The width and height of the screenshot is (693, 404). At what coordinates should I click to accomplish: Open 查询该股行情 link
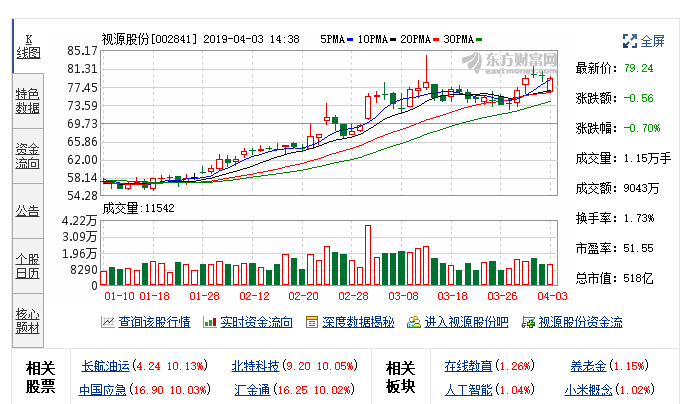[154, 322]
